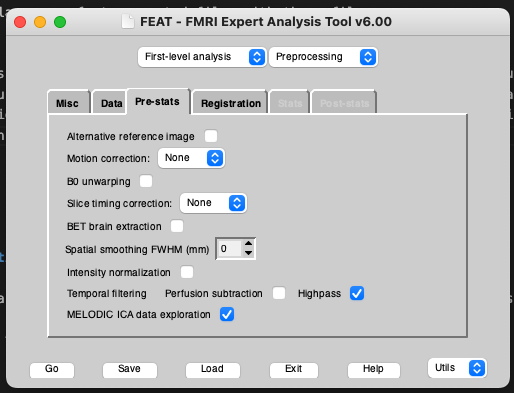Click the Load button
Screen dimensions: 514x393
coord(213,369)
